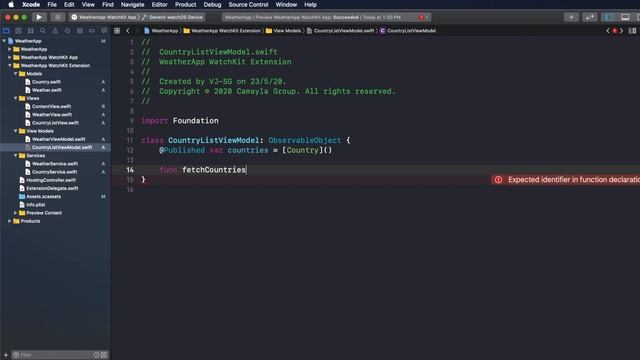Open the code review arrows button
Screen dimensions: 640x360
tap(589, 17)
